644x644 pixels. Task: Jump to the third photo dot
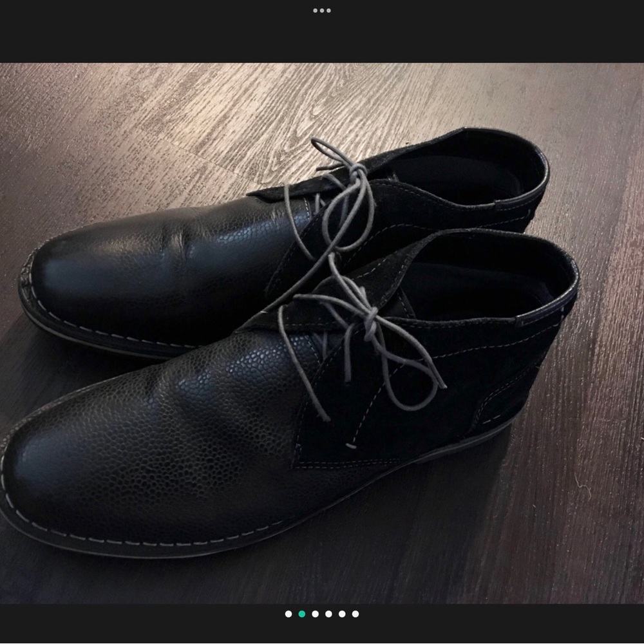point(316,614)
